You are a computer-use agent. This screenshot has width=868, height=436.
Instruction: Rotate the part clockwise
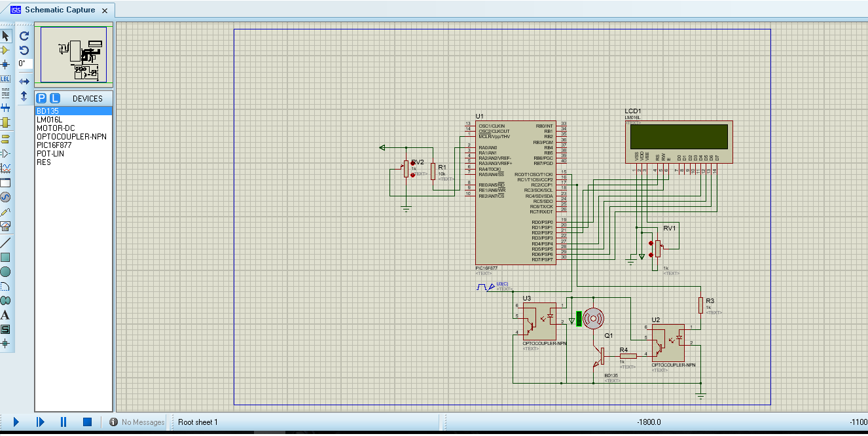[24, 36]
